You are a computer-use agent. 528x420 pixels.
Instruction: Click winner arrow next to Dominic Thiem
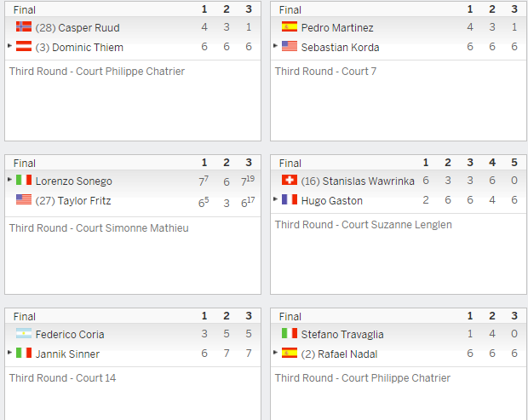[x=9, y=45]
